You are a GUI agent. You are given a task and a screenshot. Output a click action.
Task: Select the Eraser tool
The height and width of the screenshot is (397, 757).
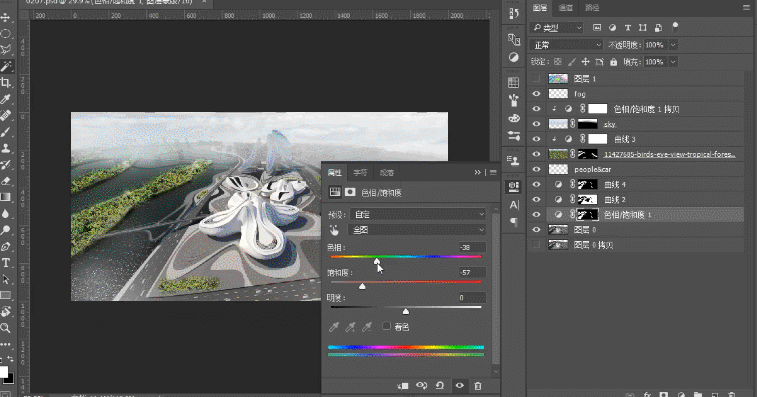[6, 181]
